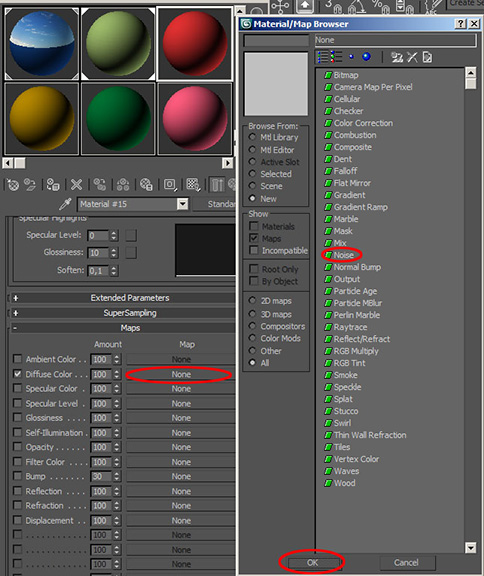
Task: Select View Large Icons blue sphere
Action: pos(366,57)
